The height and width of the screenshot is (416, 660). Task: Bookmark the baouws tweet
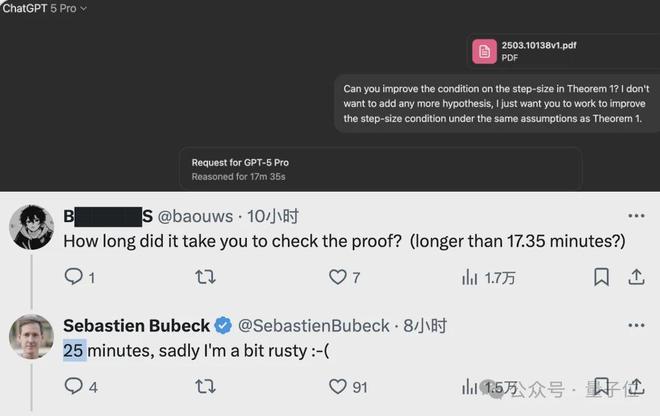point(601,277)
